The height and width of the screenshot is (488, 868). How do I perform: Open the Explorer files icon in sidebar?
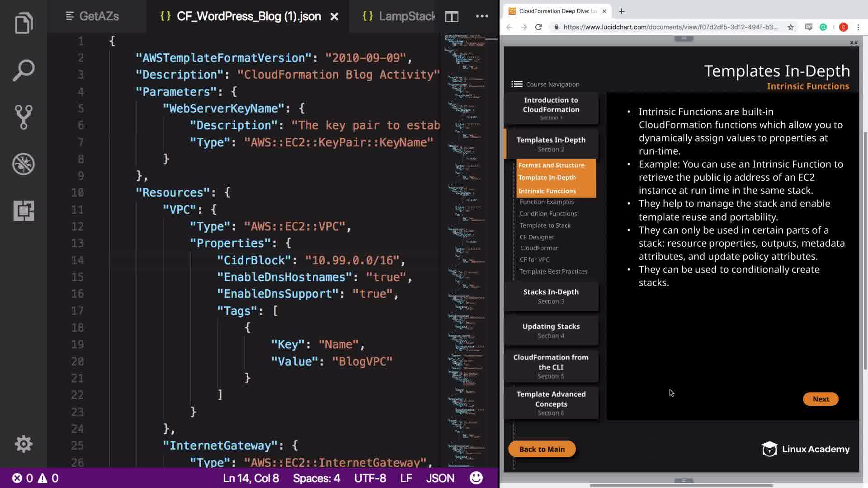pos(24,23)
